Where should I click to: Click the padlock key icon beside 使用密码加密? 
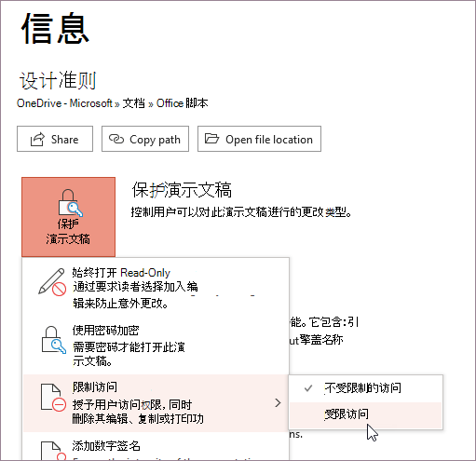click(x=54, y=340)
